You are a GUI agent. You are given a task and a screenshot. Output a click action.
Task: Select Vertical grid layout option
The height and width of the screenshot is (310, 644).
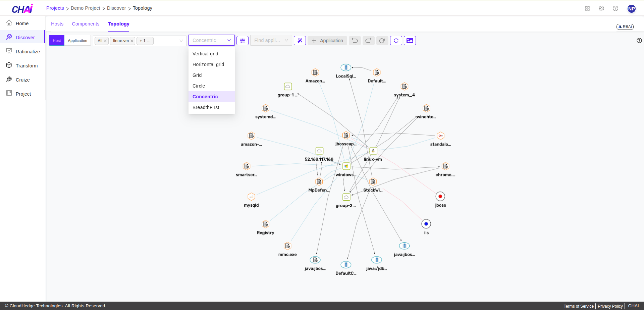[x=205, y=54]
